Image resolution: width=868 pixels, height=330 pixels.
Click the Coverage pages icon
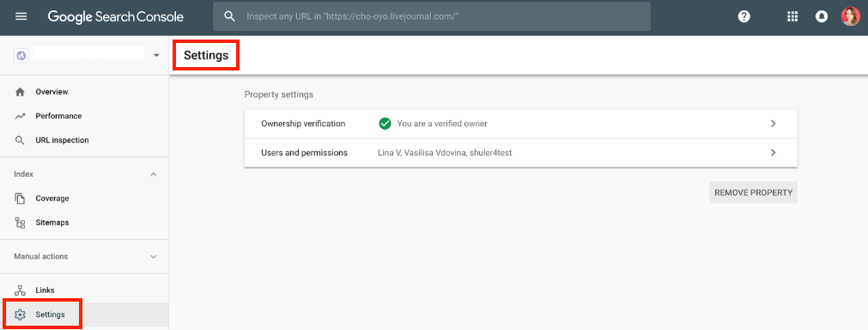click(20, 199)
